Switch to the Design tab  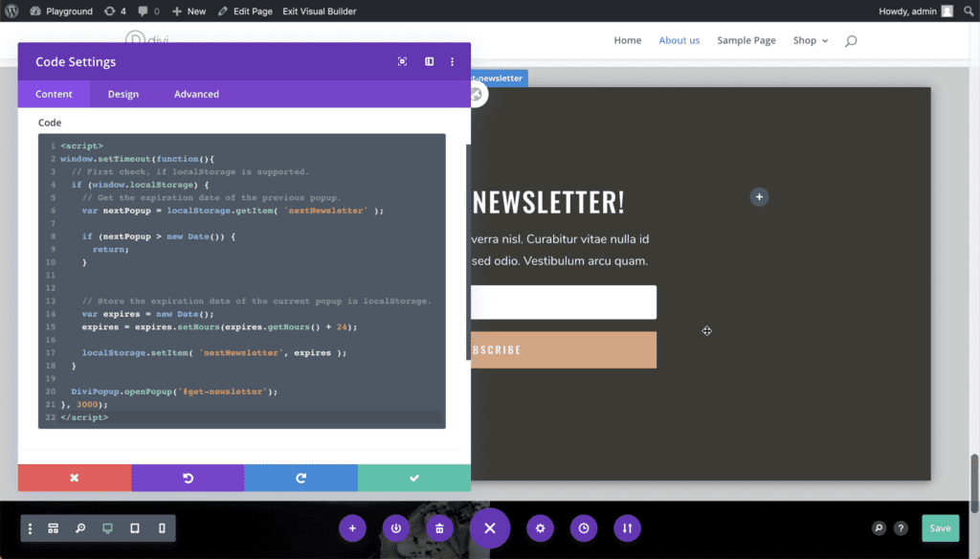[123, 94]
